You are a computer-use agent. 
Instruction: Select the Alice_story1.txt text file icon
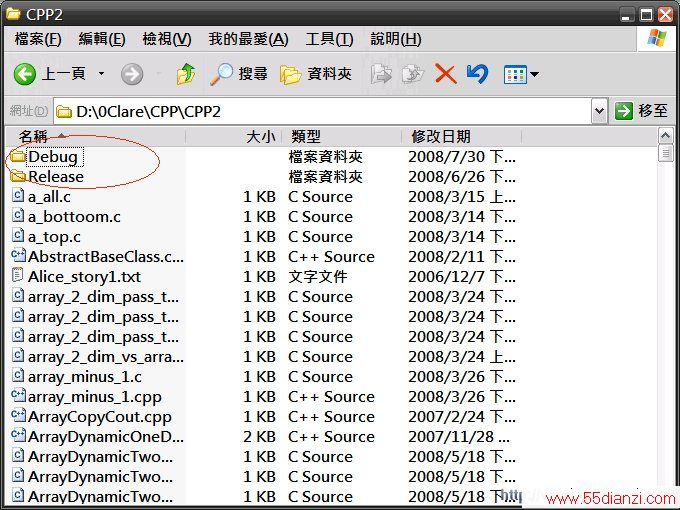click(x=18, y=276)
